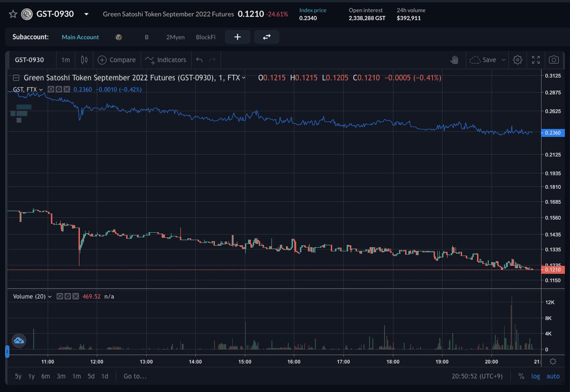Set time range to 1m at bottom

(76, 376)
